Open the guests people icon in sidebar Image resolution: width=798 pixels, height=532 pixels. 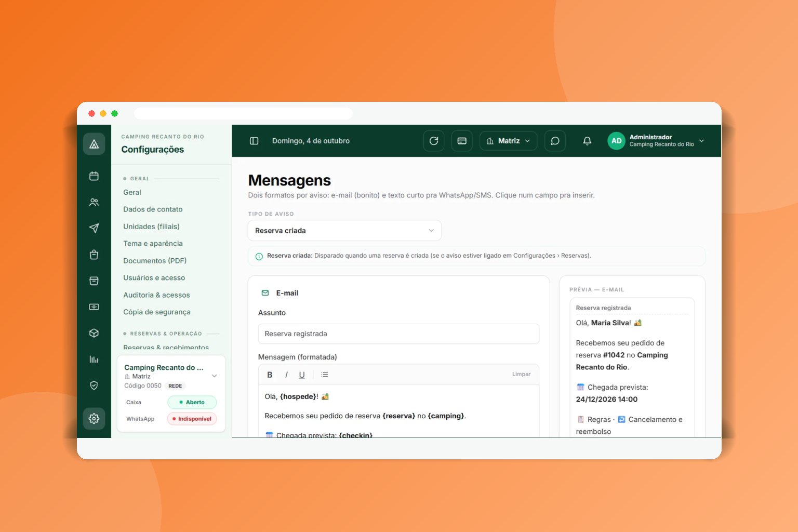point(94,202)
